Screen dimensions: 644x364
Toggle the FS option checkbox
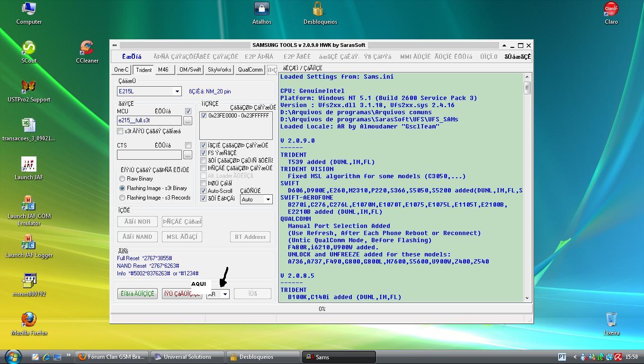point(204,153)
